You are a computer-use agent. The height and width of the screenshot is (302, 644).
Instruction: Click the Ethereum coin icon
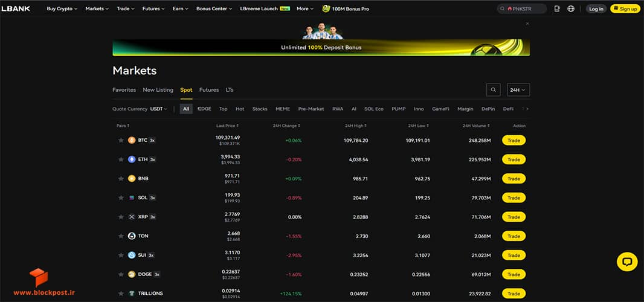(x=132, y=159)
